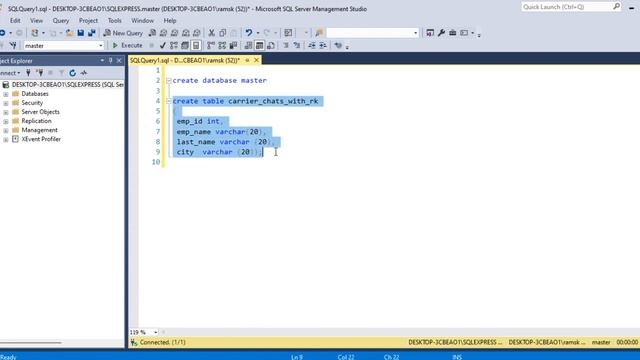Click the Undo arrow icon
This screenshot has width=640, height=360.
[x=248, y=33]
